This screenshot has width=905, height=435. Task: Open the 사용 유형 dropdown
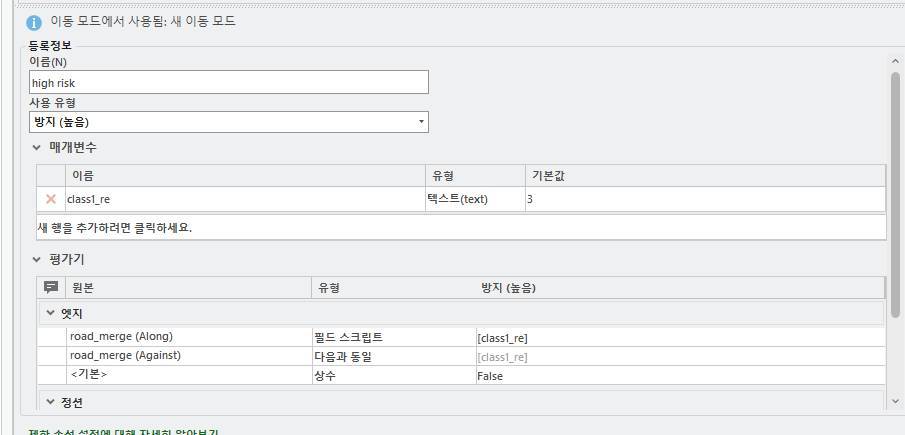(x=421, y=122)
